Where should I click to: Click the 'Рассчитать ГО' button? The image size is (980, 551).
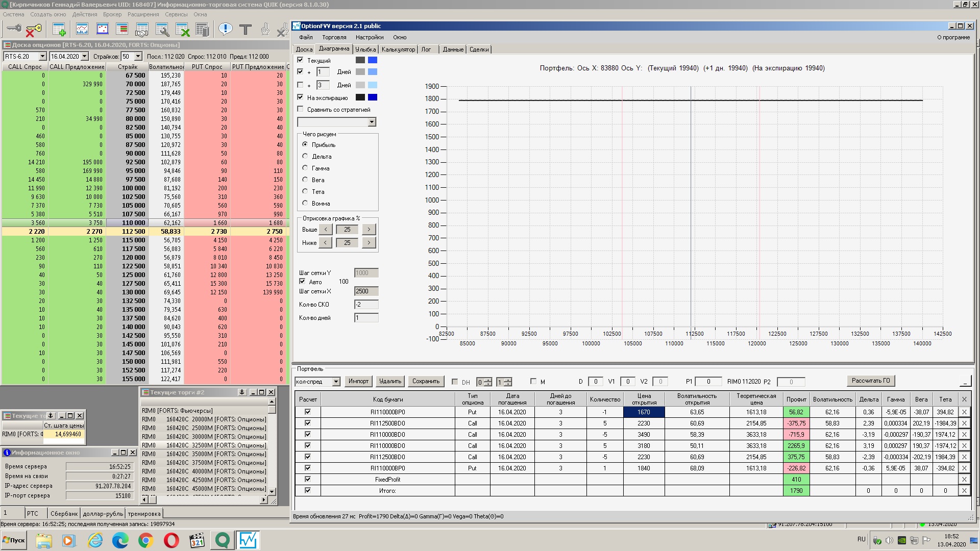870,381
